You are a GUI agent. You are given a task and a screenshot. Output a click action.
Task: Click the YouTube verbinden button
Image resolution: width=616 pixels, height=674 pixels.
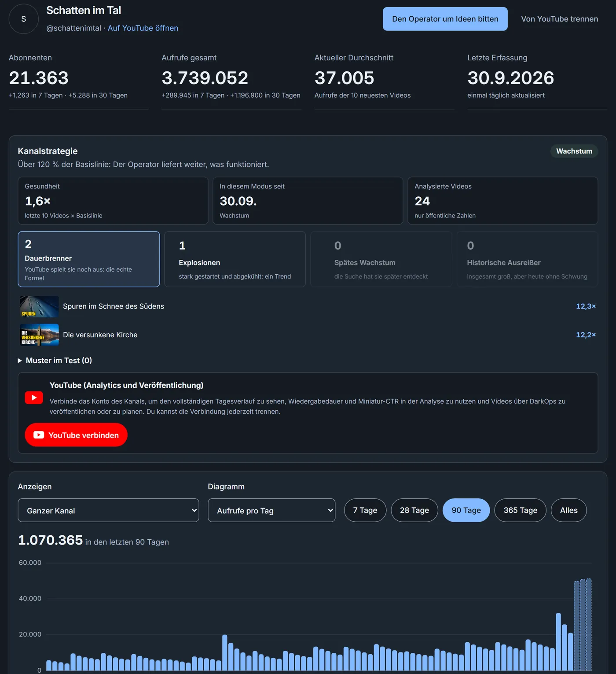(76, 435)
